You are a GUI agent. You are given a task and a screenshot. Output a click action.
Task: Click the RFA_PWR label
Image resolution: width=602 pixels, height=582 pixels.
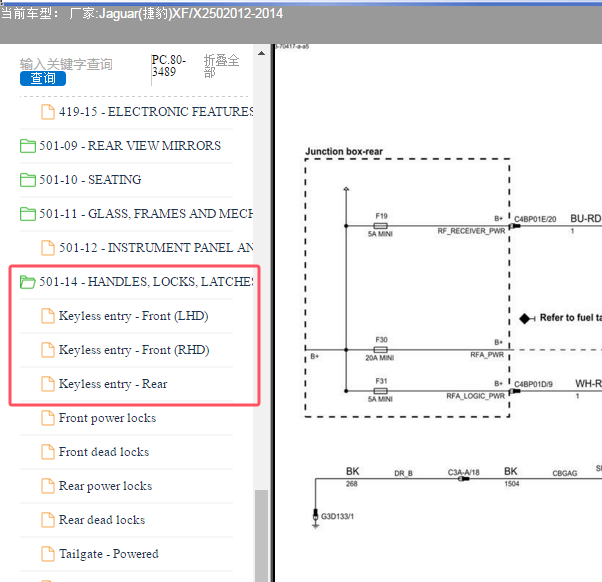pyautogui.click(x=487, y=355)
